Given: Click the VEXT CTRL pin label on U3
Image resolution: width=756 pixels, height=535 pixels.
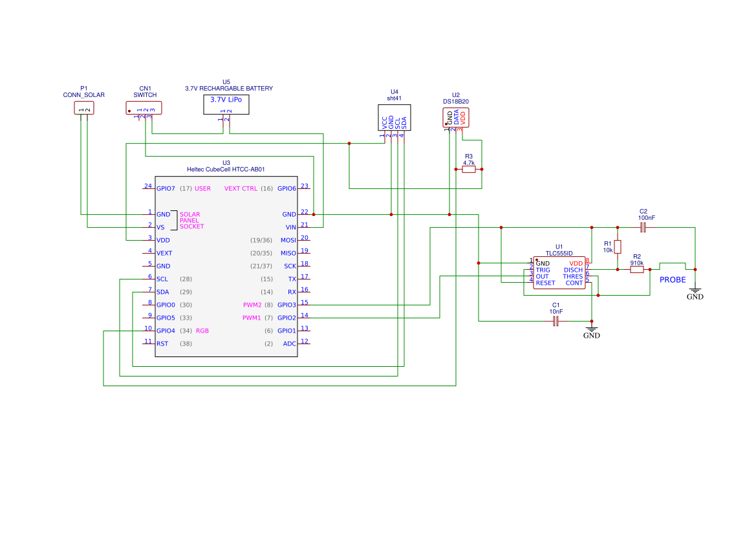Looking at the screenshot, I should pos(242,188).
